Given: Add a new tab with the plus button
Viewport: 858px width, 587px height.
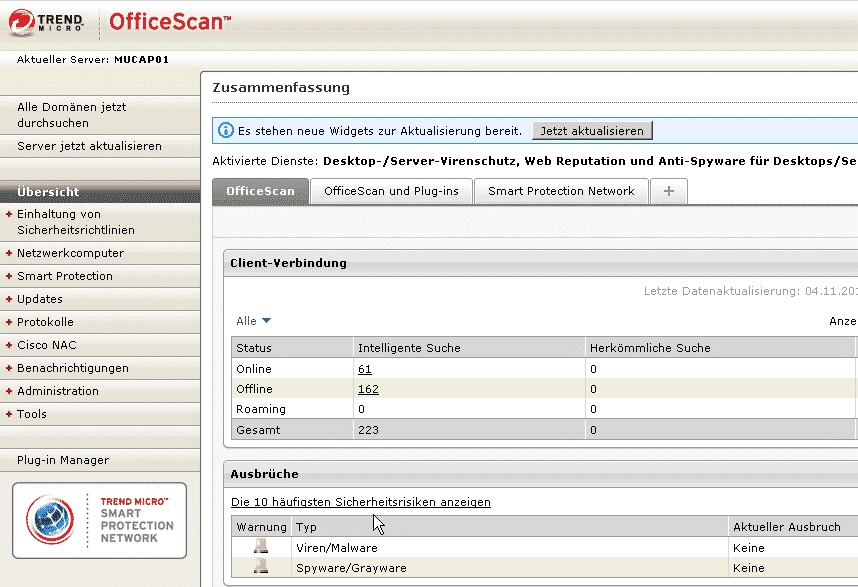Looking at the screenshot, I should coord(668,191).
